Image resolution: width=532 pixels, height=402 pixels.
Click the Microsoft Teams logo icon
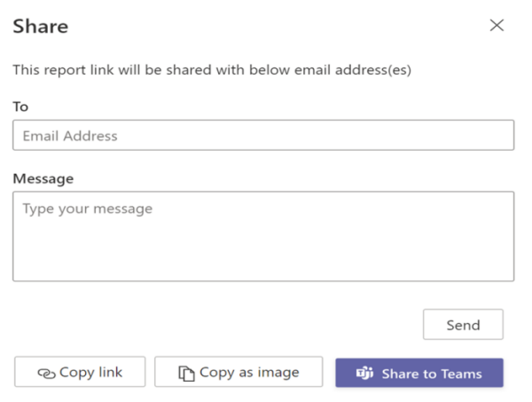click(364, 374)
